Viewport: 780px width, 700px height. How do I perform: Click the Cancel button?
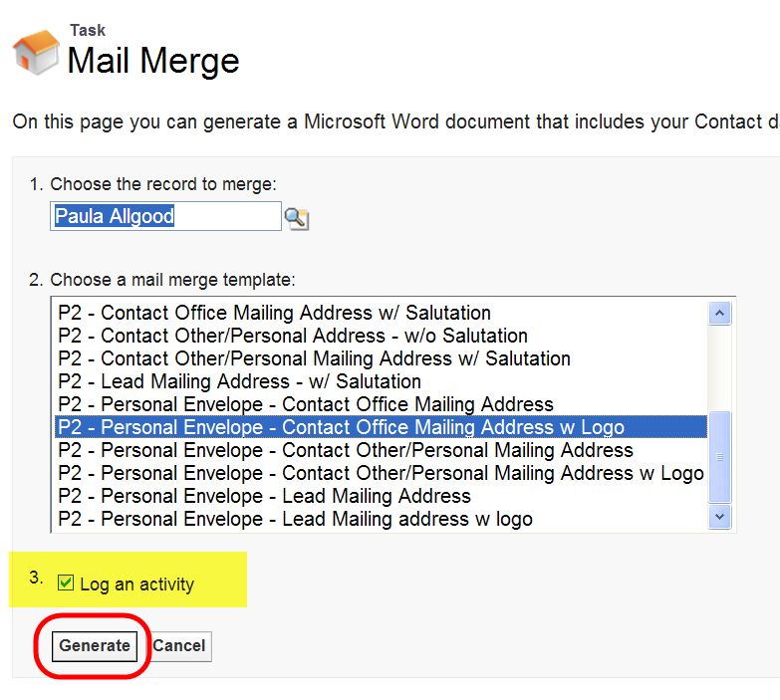pos(179,646)
